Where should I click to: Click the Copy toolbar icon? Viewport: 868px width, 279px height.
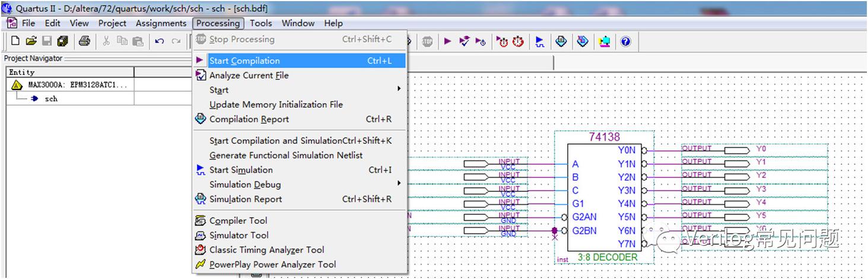coord(122,41)
